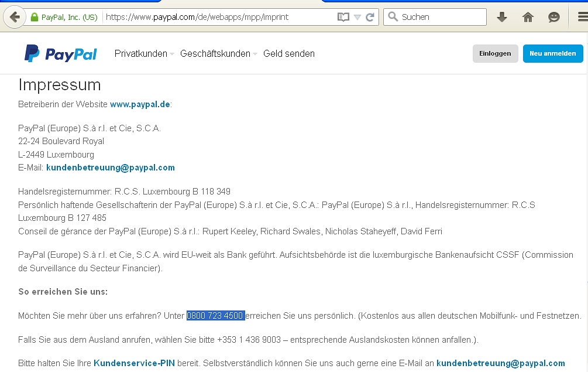Screen dimensions: 588x372
Task: Click the Einloggen button
Action: (495, 54)
